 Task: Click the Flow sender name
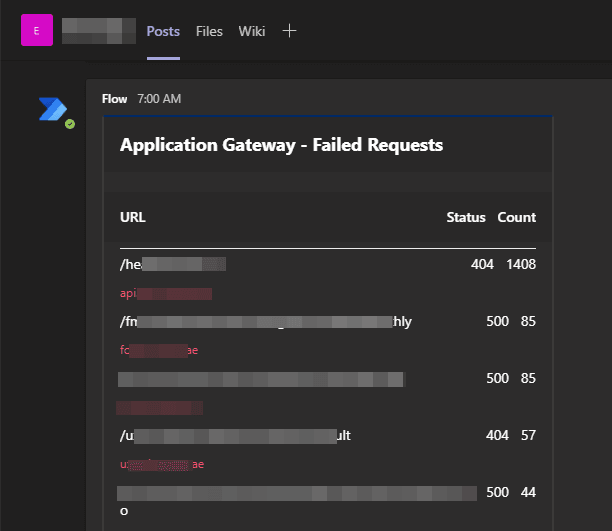click(x=114, y=99)
